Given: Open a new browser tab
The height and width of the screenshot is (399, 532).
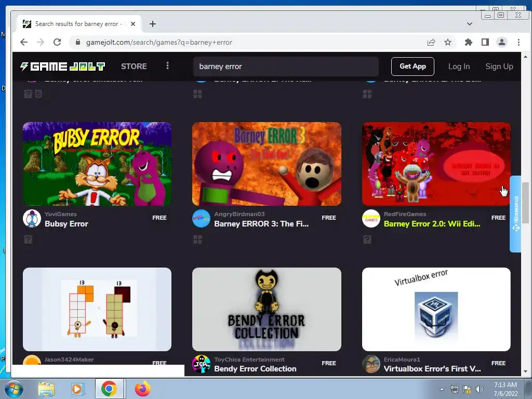Looking at the screenshot, I should tap(153, 24).
